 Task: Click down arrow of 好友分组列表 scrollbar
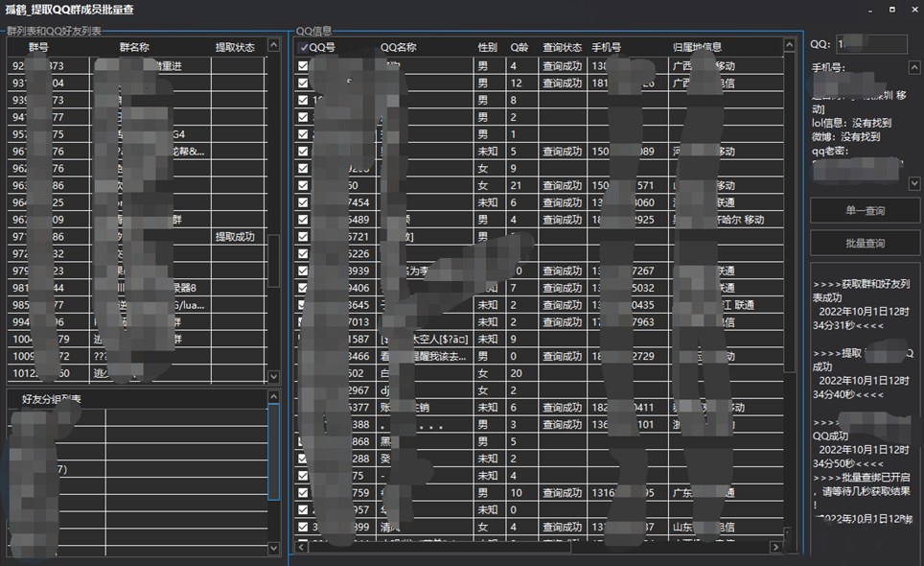(x=273, y=548)
